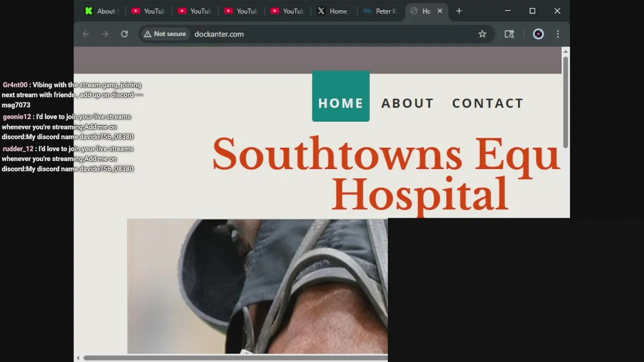Maximize the browser window
Screen dimensions: 644x362
coord(532,11)
